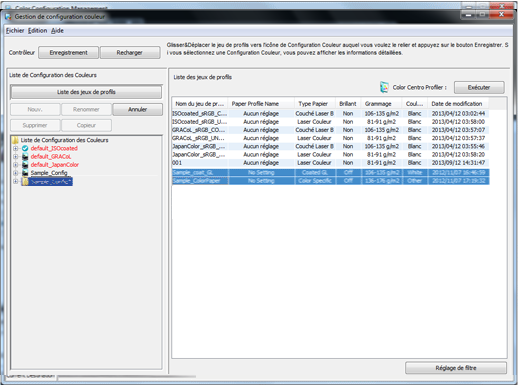Expand the Sample_Config tree node
The width and height of the screenshot is (518, 385).
coord(16,173)
